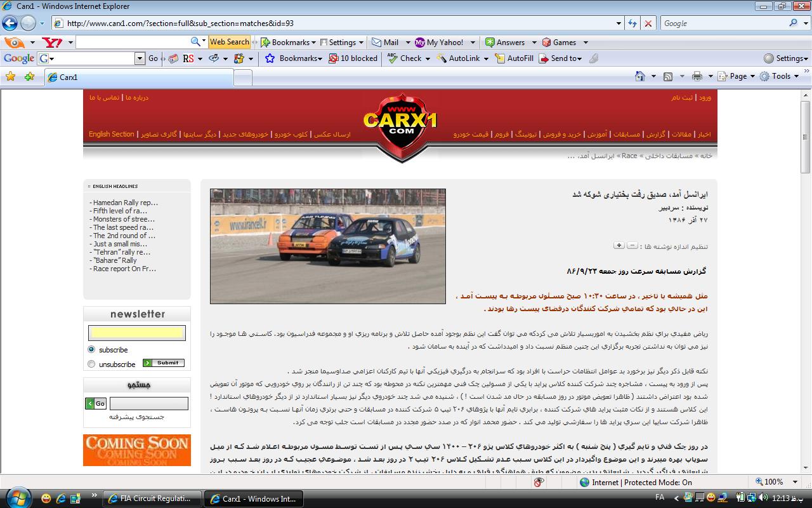Open Yahoo! Answers from the toolbar
Screen dimensions: 812x508
click(490, 43)
